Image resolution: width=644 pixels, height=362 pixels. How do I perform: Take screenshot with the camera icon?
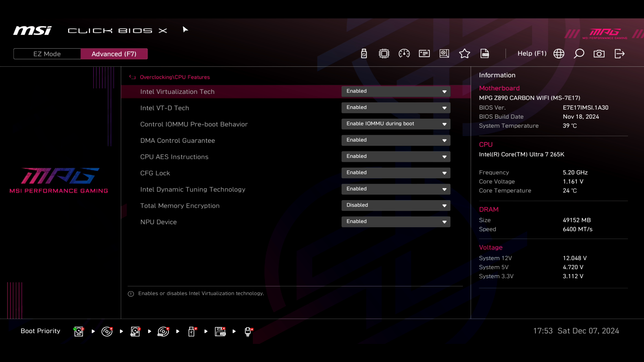click(599, 54)
